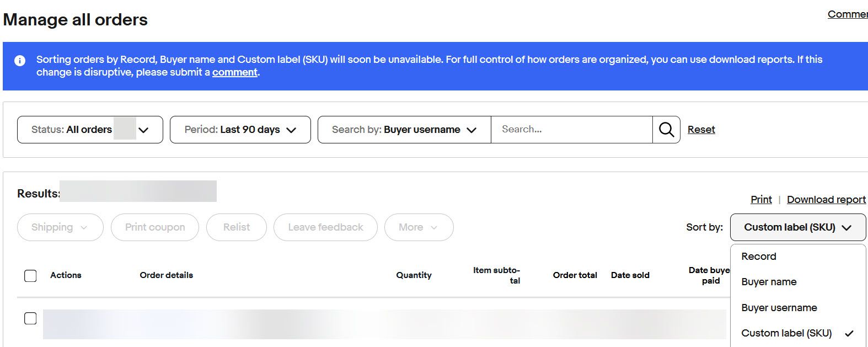
Task: Open the Status: All orders dropdown
Action: pos(90,130)
